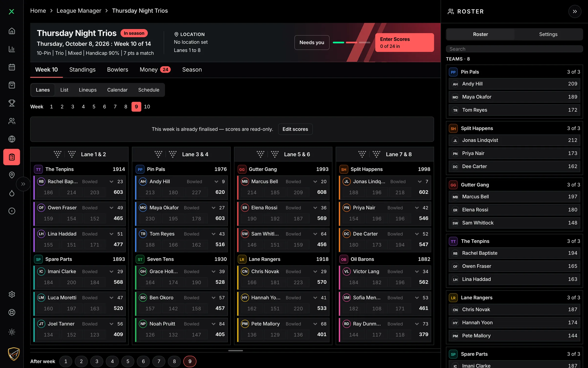Switch to the Standings tab

point(82,70)
